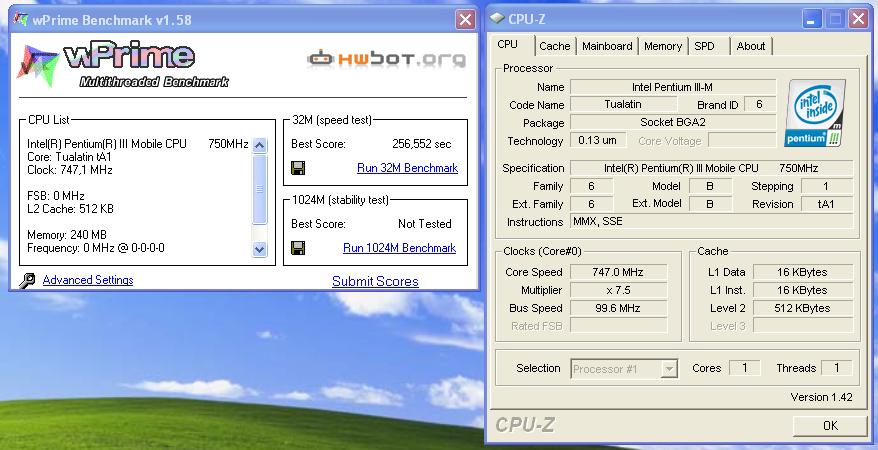This screenshot has height=450, width=878.
Task: Click the OK button in CPU-Z
Action: [x=830, y=426]
